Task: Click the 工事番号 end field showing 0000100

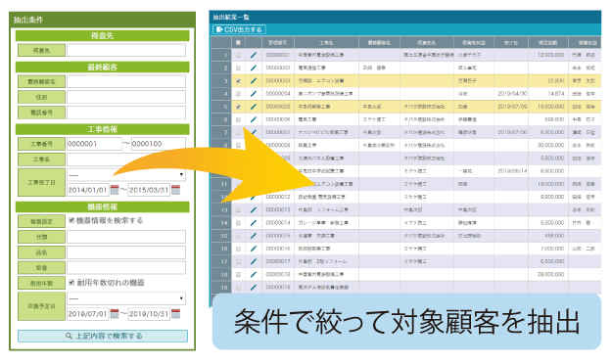Action: pyautogui.click(x=159, y=144)
